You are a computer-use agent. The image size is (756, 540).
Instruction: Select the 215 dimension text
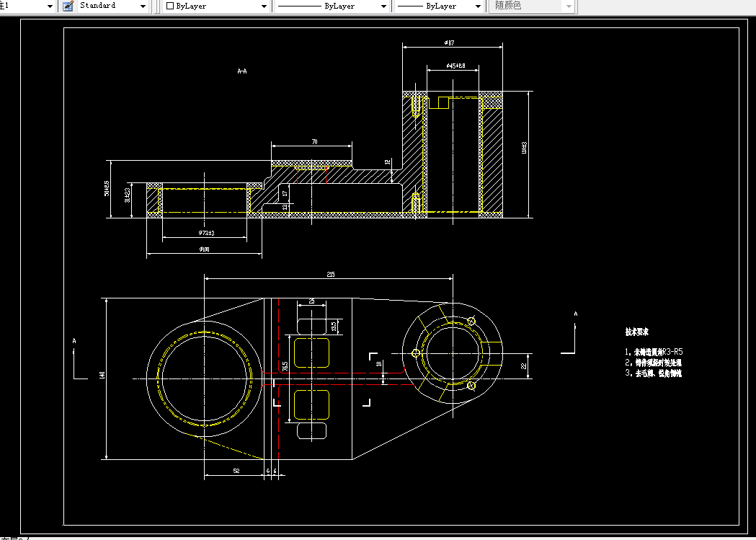tap(330, 275)
